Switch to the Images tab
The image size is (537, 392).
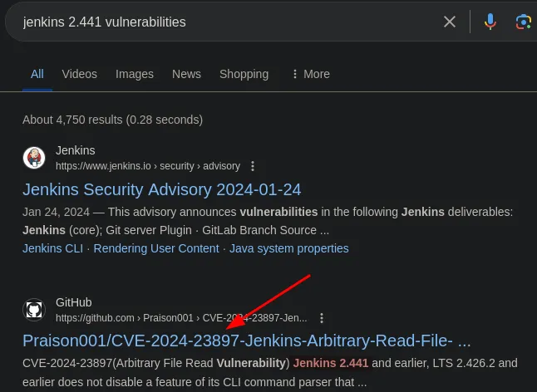click(135, 74)
